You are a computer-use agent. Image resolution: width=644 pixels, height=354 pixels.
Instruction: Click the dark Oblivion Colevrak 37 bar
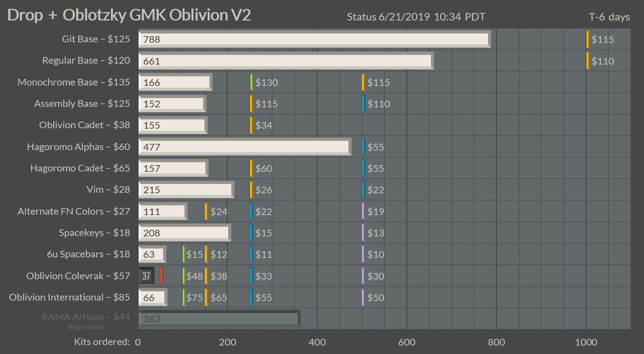146,276
